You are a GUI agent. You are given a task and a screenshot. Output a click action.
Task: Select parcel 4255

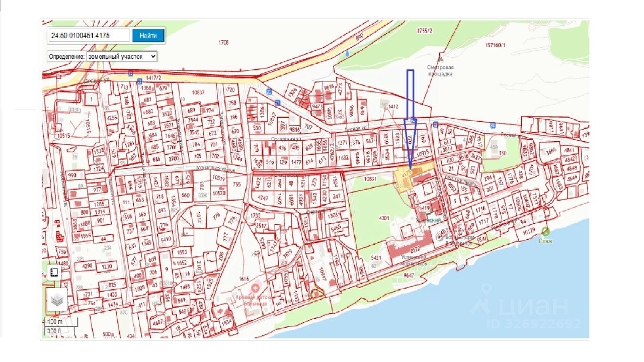coord(112,118)
